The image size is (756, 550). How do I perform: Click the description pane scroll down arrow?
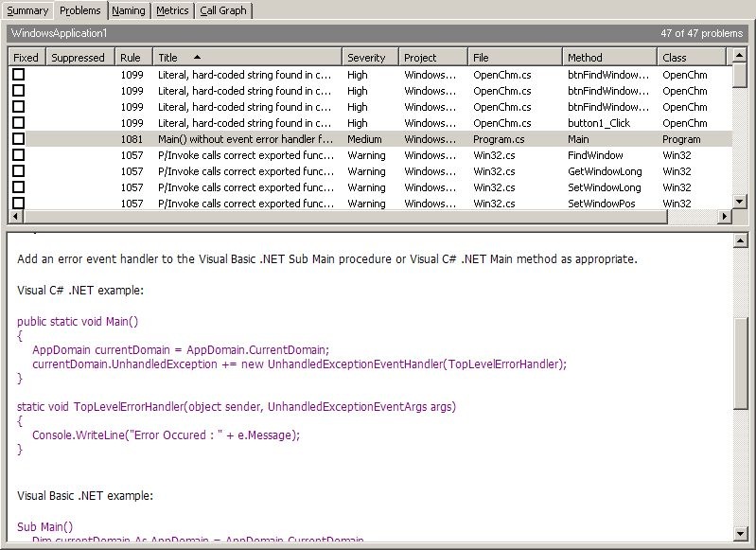click(x=741, y=533)
